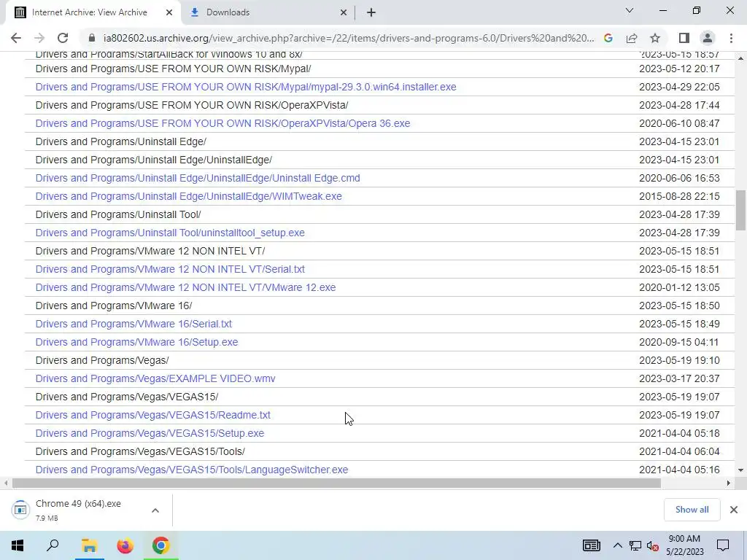The height and width of the screenshot is (560, 747).
Task: Select text "Drivers and Programs/Vegas/VEGAS15/Tools/"
Action: tap(140, 451)
